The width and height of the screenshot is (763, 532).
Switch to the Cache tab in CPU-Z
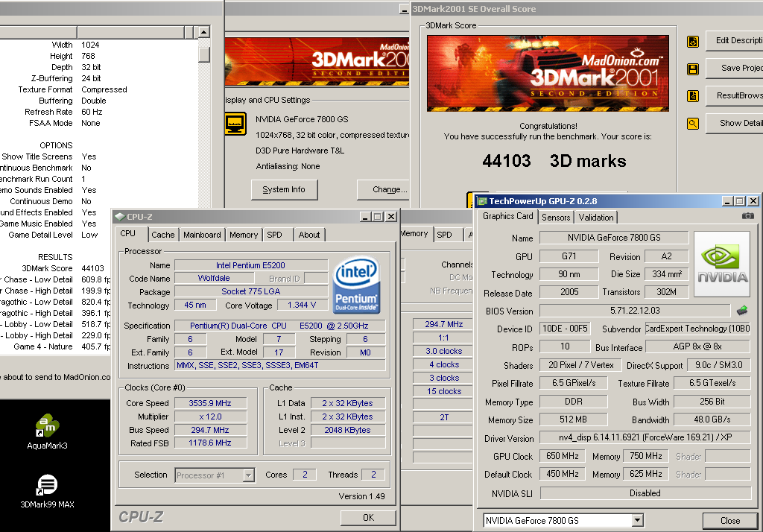[162, 235]
